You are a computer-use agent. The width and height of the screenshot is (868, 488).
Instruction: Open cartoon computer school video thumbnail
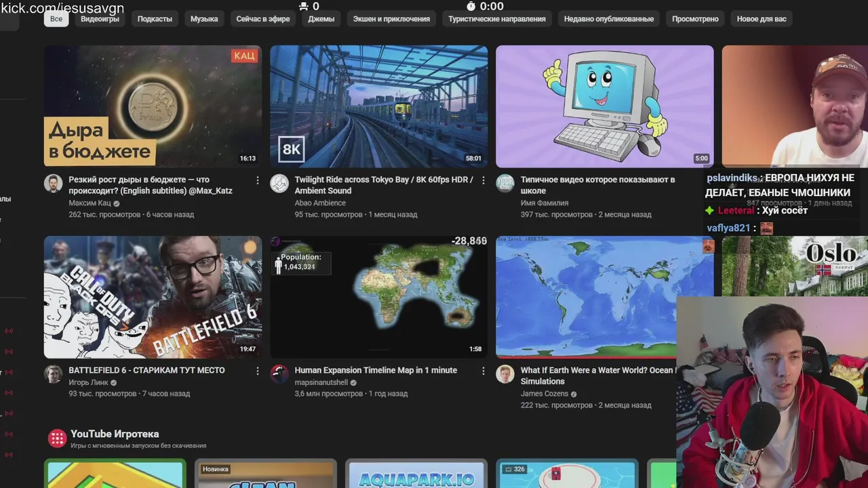(x=604, y=106)
